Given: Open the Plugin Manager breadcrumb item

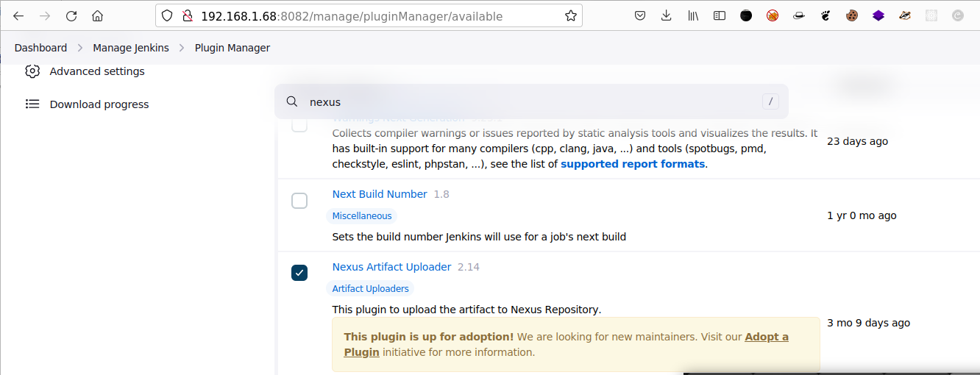Looking at the screenshot, I should [232, 48].
